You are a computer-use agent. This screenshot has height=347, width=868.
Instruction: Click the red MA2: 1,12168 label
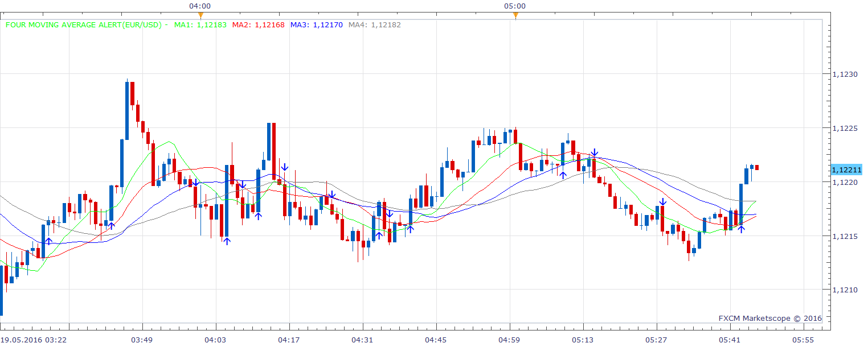coord(259,24)
